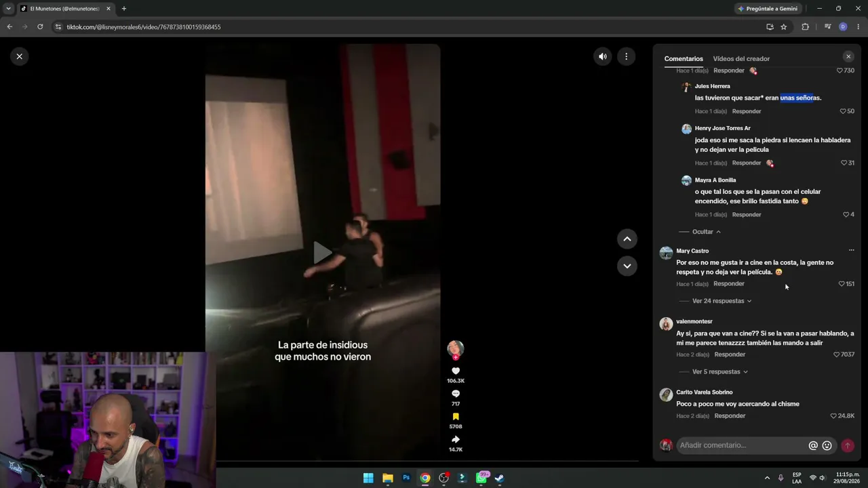This screenshot has height=488, width=868.
Task: Open the media controls icon
Action: coord(828,27)
